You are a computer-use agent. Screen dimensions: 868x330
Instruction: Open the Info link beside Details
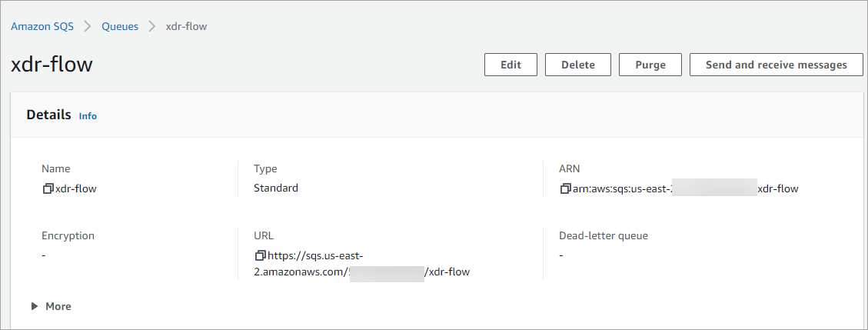(88, 116)
